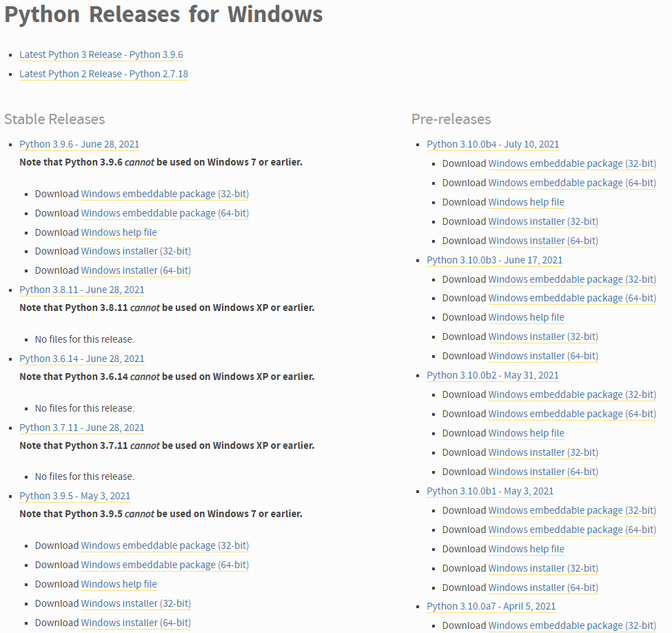Open Python 3.6.14 - June 28, 2021 release link

point(82,359)
